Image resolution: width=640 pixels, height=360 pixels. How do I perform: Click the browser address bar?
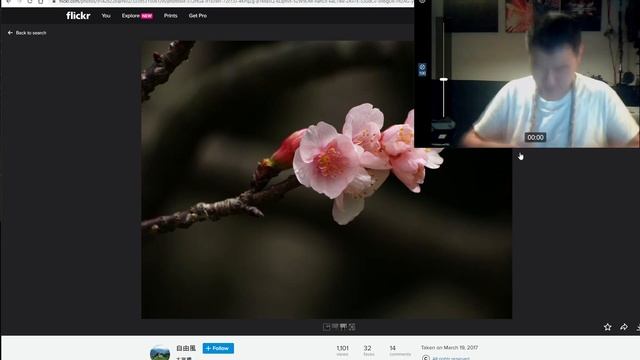coord(233,2)
